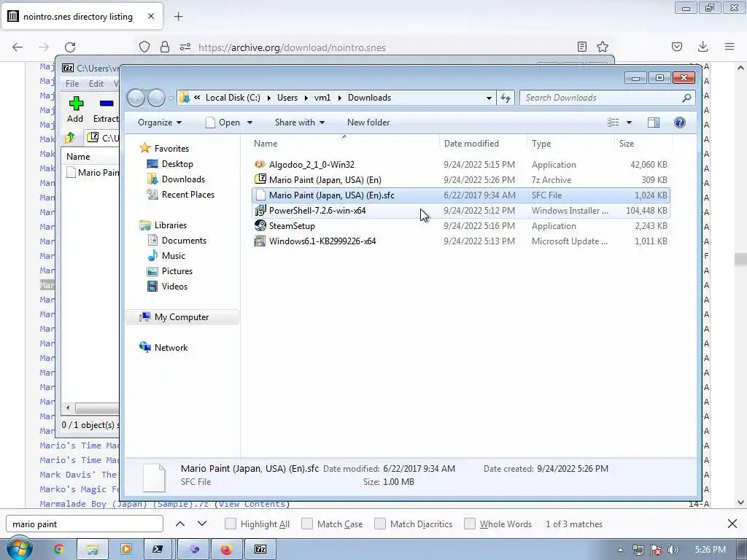Click the vm1 breadcrumb segment

click(x=322, y=98)
